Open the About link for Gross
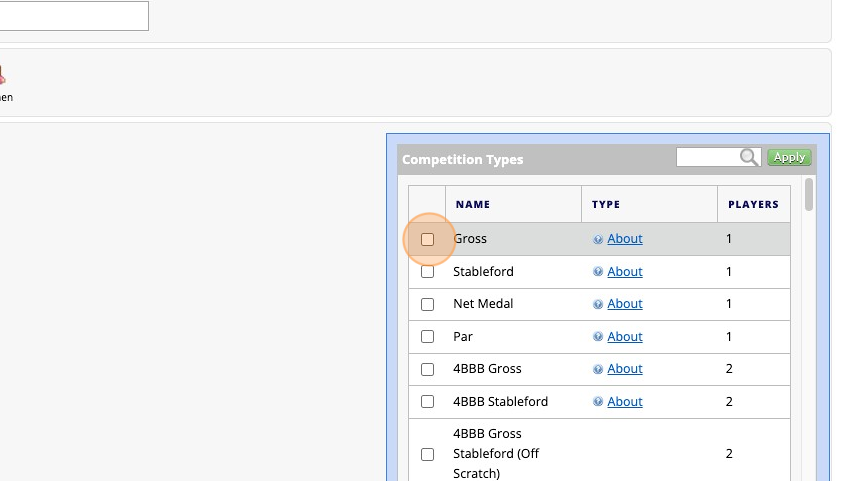 (x=625, y=239)
